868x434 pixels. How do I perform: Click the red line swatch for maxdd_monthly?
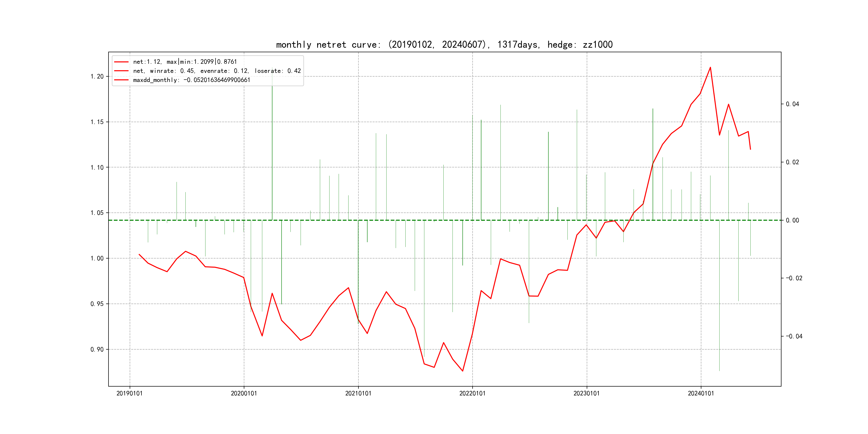click(x=121, y=80)
